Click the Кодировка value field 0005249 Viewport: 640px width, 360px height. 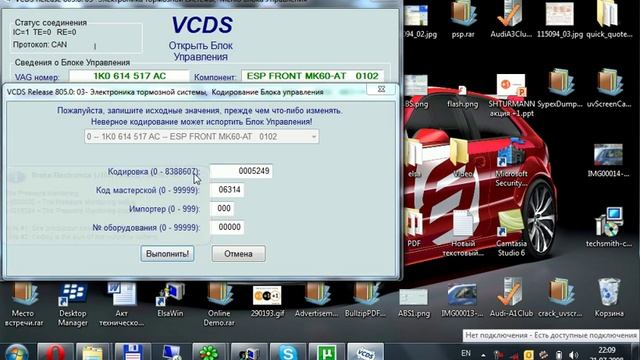(241, 171)
